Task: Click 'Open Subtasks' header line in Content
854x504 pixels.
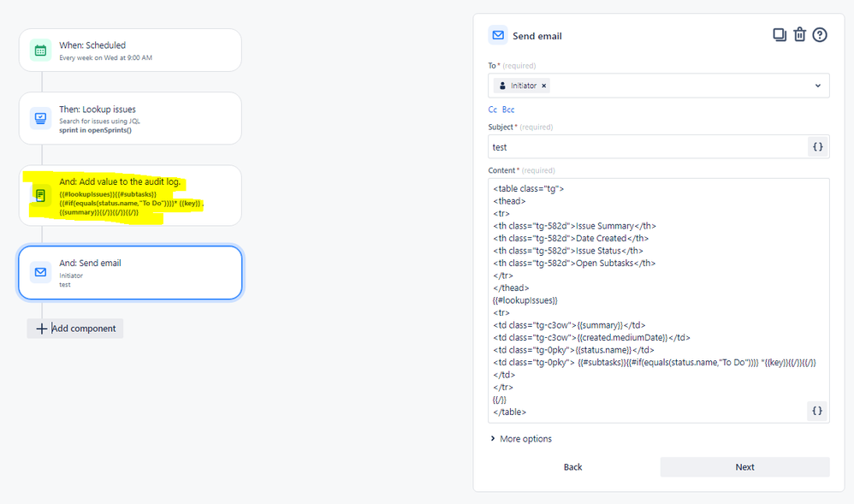Action: tap(574, 264)
